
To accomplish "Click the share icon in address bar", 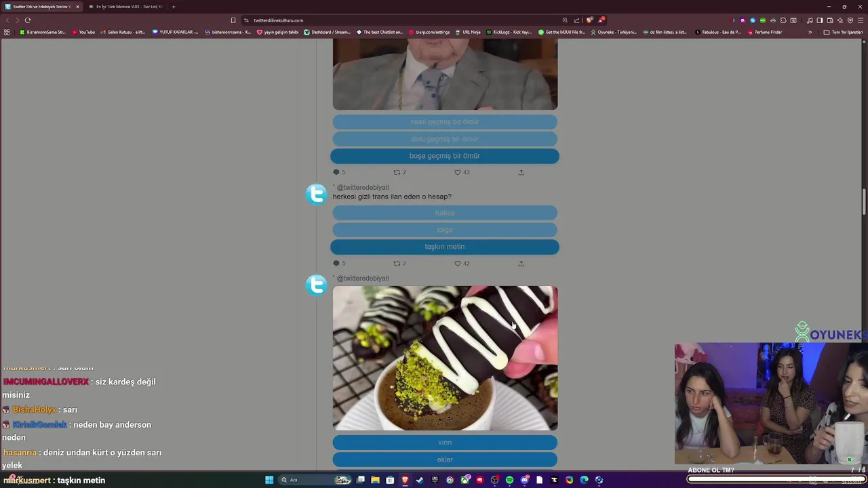I will click(x=576, y=20).
